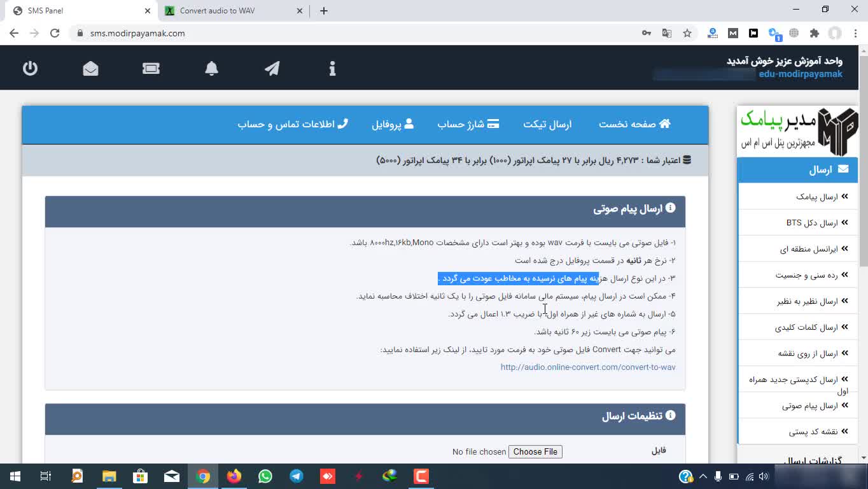The width and height of the screenshot is (868, 489).
Task: Select the SMS Panel browser tab
Action: [x=80, y=11]
